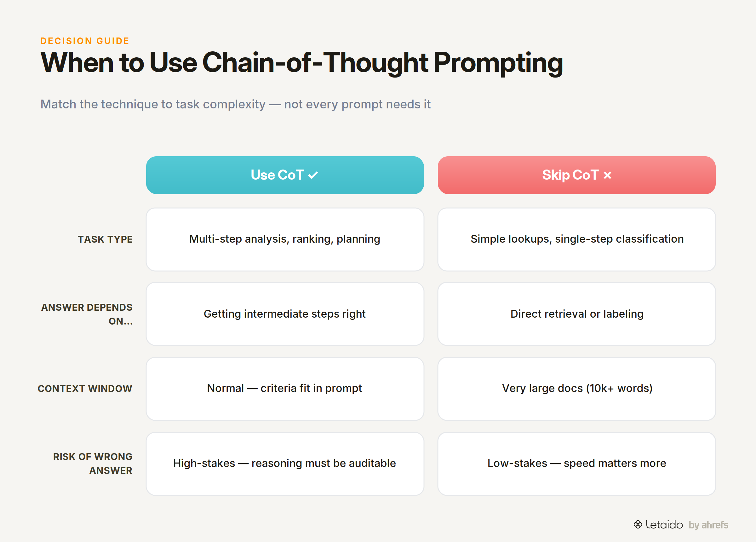The image size is (756, 542).
Task: Click the Very large docs (10k+ words) card
Action: click(x=577, y=389)
